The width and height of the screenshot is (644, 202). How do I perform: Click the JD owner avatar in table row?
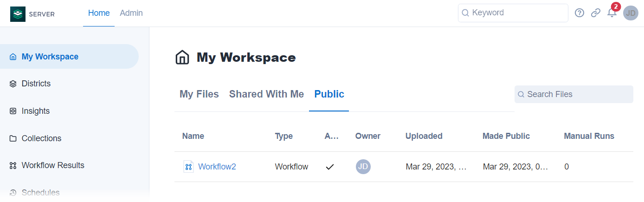tap(363, 167)
